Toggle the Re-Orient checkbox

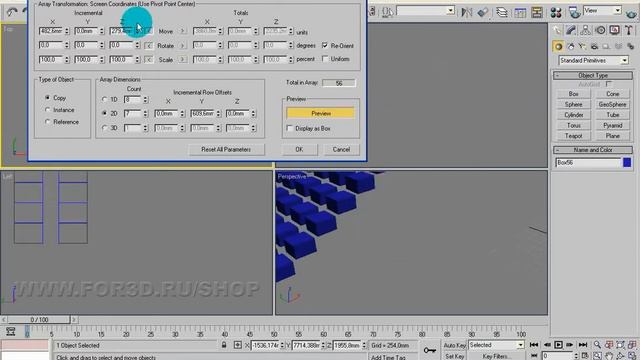[325, 45]
